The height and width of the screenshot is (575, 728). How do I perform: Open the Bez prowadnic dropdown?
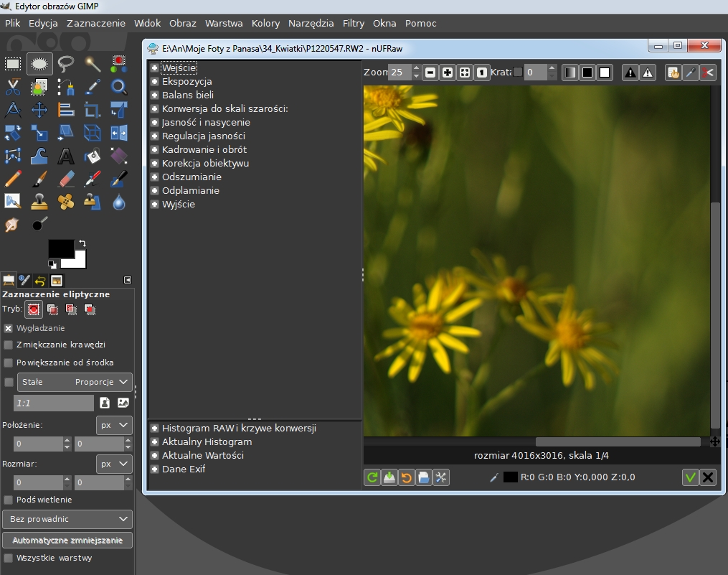67,519
